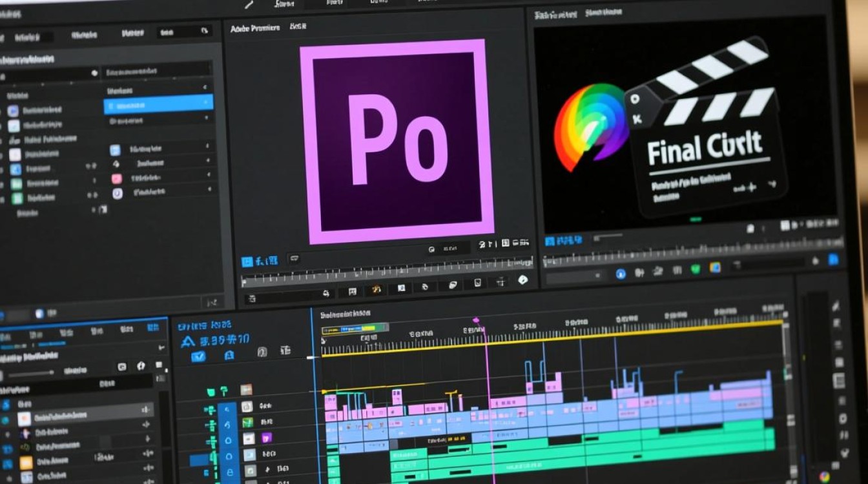Select the blue highlighted row in the list panel

click(158, 103)
